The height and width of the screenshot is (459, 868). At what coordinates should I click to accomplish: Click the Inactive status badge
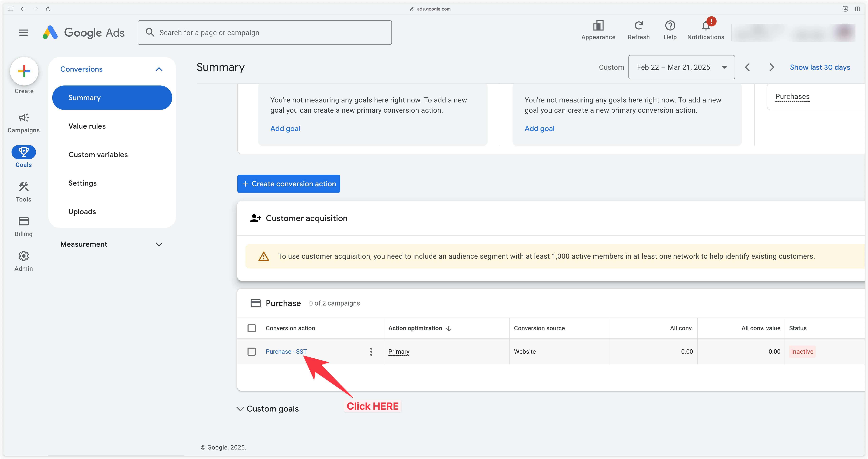tap(802, 351)
